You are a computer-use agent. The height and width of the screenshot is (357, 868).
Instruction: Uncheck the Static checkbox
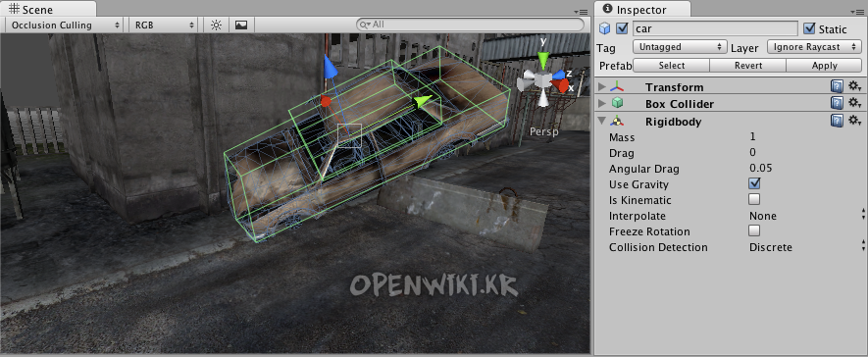810,28
